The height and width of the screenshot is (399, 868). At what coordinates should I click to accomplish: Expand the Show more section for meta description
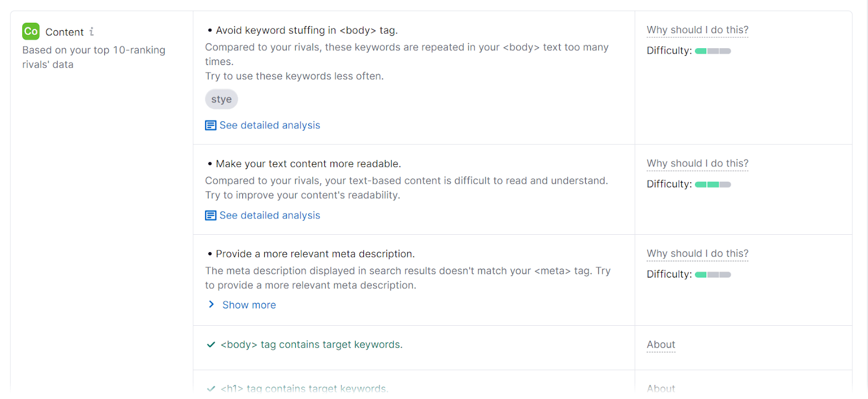[x=249, y=305]
